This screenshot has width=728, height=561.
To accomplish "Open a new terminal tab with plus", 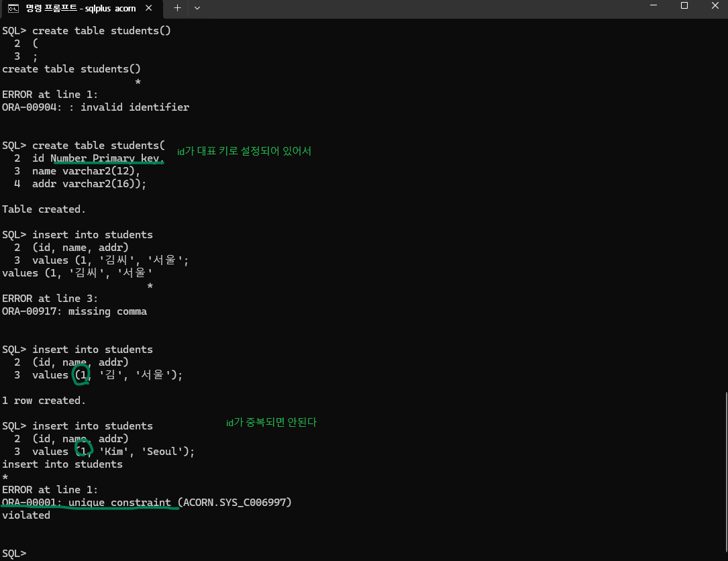I will [177, 8].
